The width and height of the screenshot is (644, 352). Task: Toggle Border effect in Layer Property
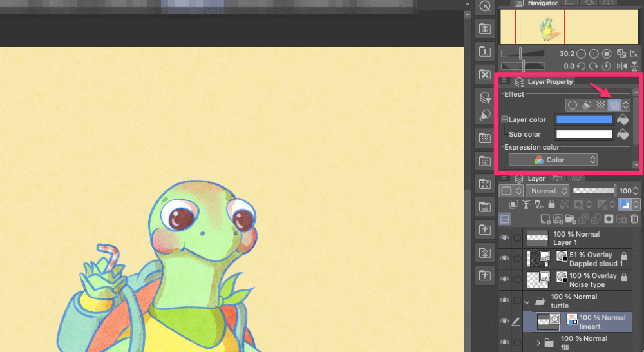coord(572,105)
